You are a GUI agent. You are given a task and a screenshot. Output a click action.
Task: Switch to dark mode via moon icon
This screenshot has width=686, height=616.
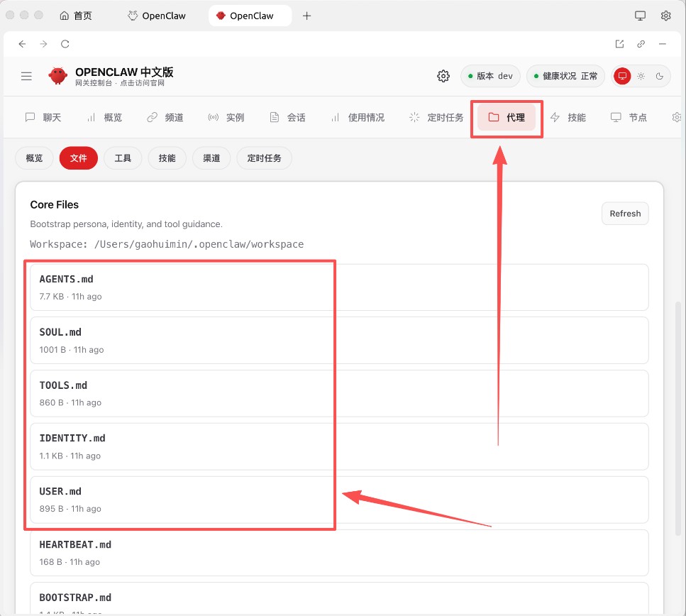(x=659, y=75)
